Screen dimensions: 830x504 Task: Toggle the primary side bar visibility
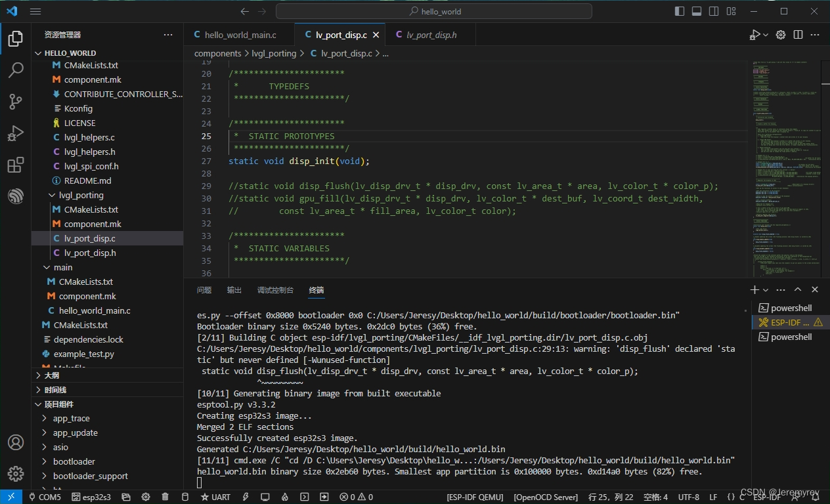(680, 11)
